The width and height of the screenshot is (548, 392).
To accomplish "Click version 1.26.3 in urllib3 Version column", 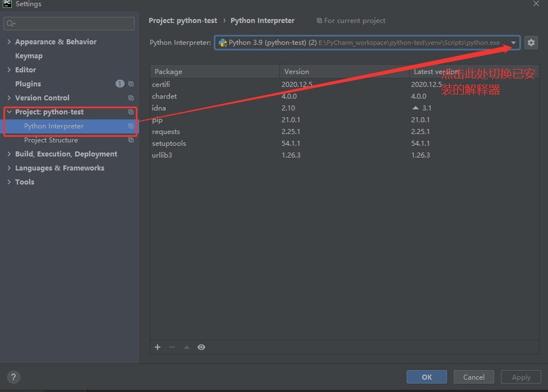I will (291, 155).
